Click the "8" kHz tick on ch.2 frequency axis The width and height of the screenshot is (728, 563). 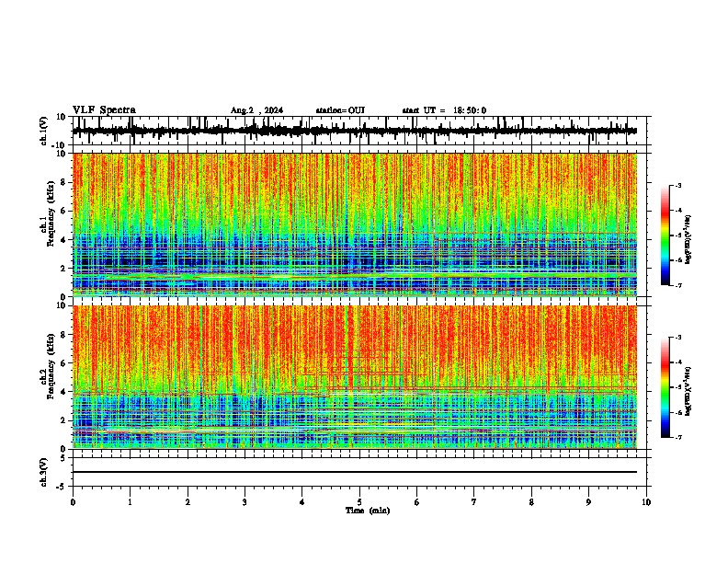(64, 335)
